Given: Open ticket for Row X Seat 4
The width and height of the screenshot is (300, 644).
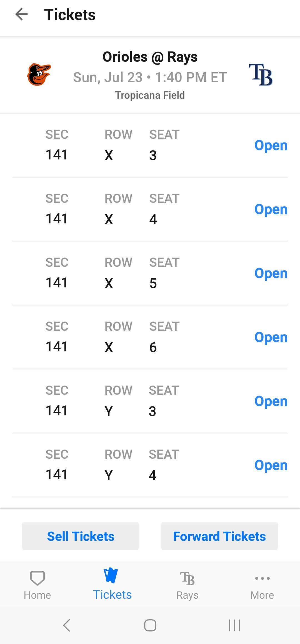Looking at the screenshot, I should (x=271, y=209).
